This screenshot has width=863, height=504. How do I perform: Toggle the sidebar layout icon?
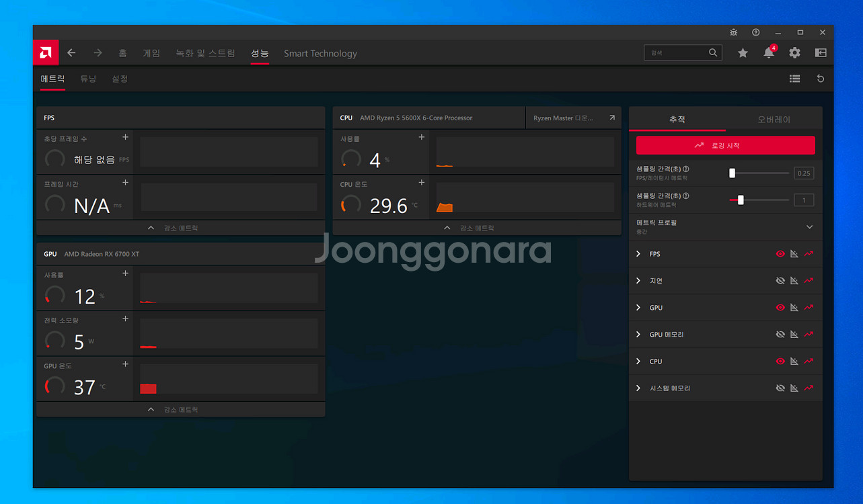(821, 53)
